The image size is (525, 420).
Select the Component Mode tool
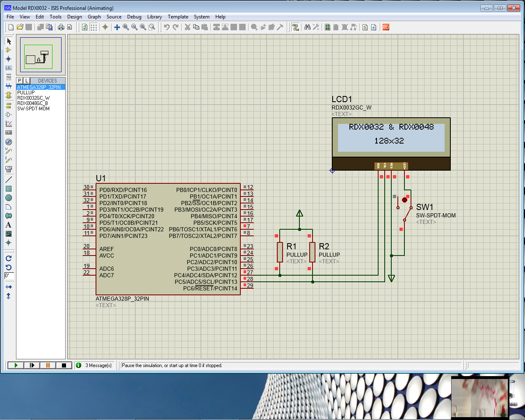9,50
